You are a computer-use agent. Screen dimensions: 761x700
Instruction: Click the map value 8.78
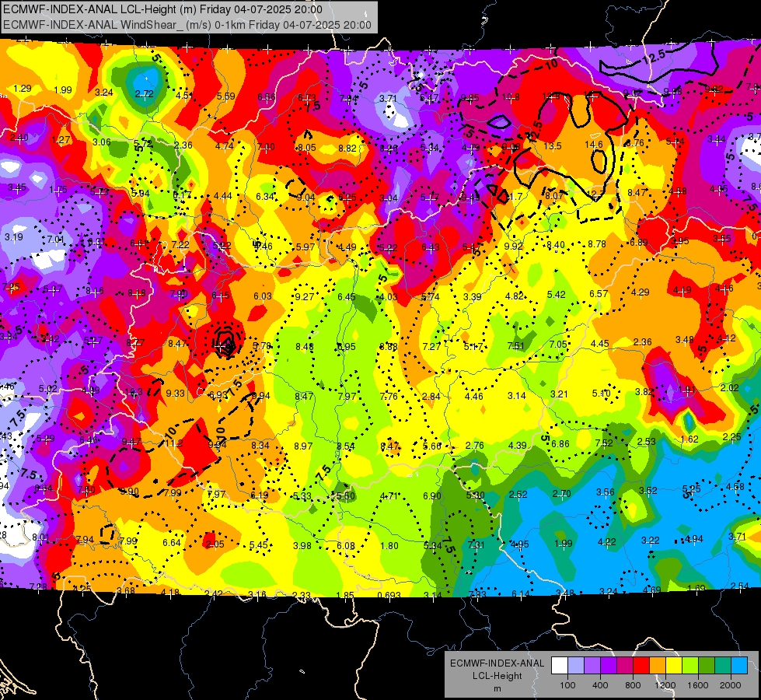click(x=596, y=244)
